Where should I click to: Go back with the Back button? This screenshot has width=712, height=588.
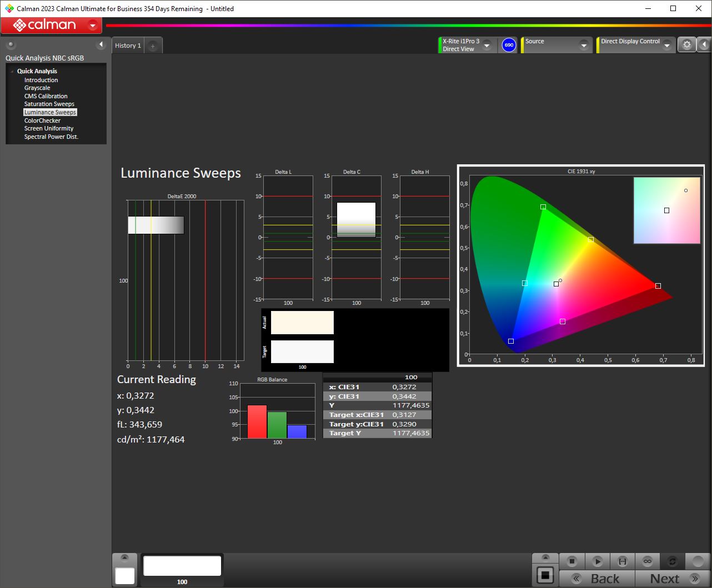click(x=596, y=579)
